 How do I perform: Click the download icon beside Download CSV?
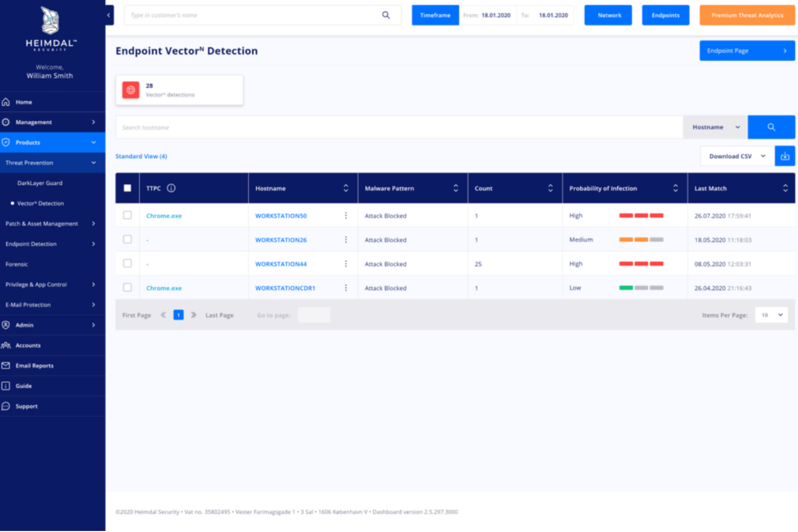point(785,156)
